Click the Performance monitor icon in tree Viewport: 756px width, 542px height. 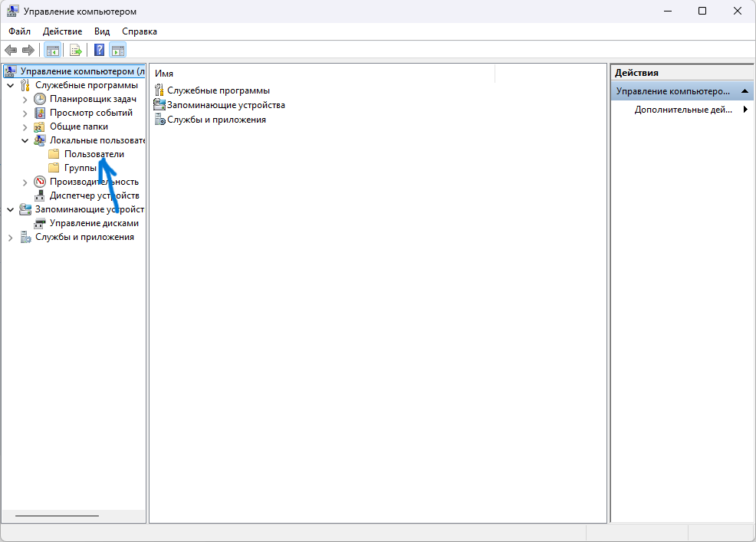coord(40,182)
